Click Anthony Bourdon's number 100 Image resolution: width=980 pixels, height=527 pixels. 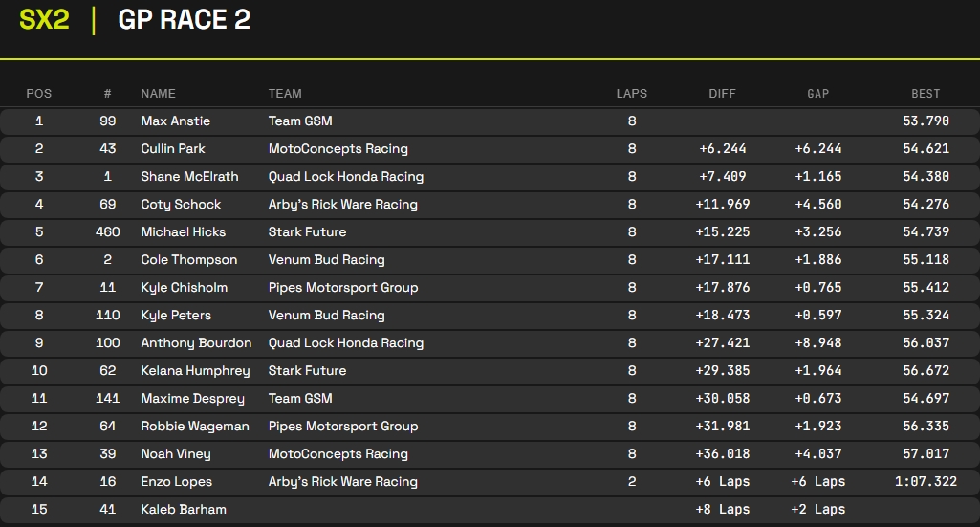pos(108,343)
